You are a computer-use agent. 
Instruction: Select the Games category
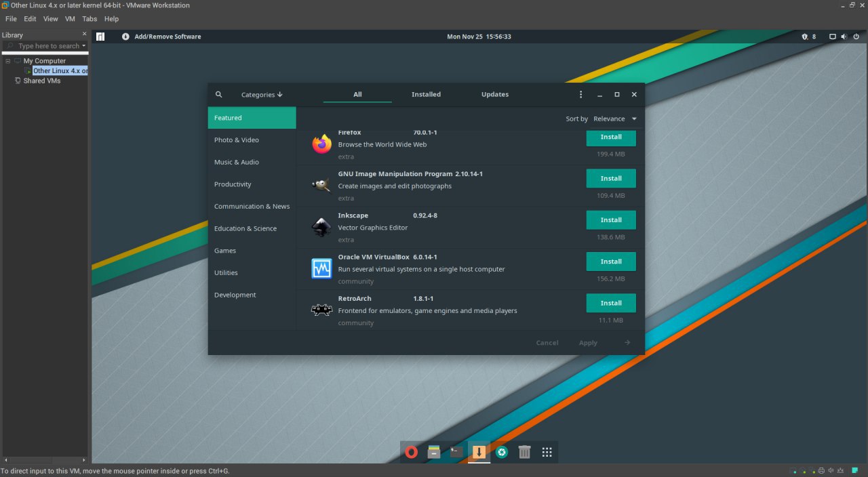coord(252,251)
